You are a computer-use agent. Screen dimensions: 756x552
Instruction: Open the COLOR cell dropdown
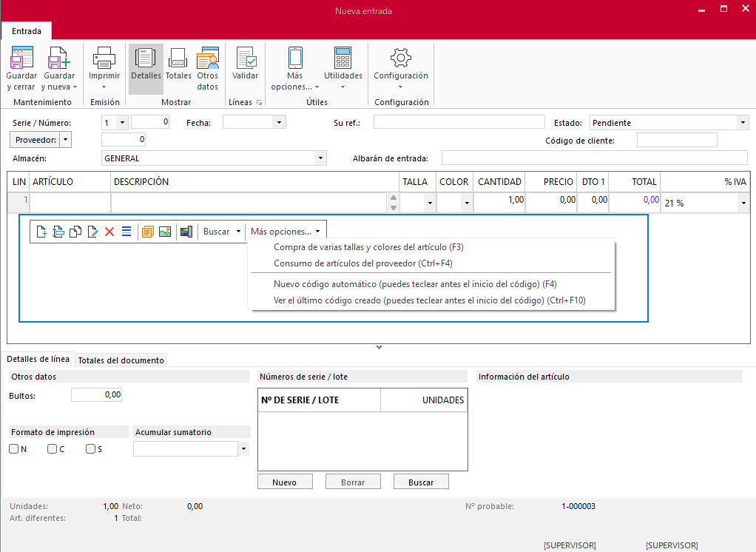467,203
